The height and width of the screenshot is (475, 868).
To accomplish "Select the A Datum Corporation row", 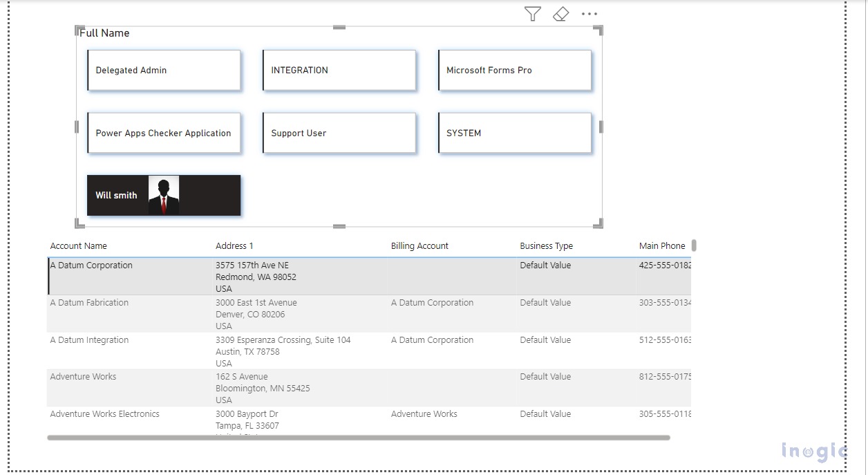I will [91, 266].
